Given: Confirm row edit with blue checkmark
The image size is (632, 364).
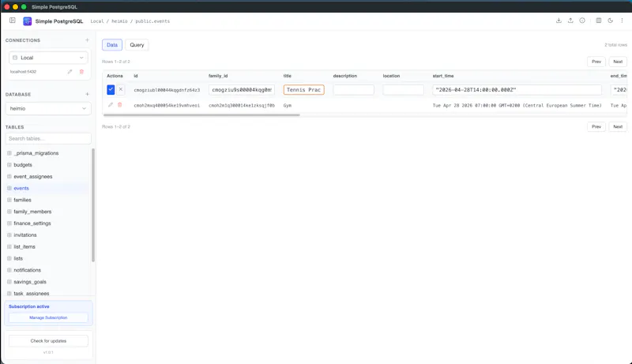Looking at the screenshot, I should (x=111, y=89).
